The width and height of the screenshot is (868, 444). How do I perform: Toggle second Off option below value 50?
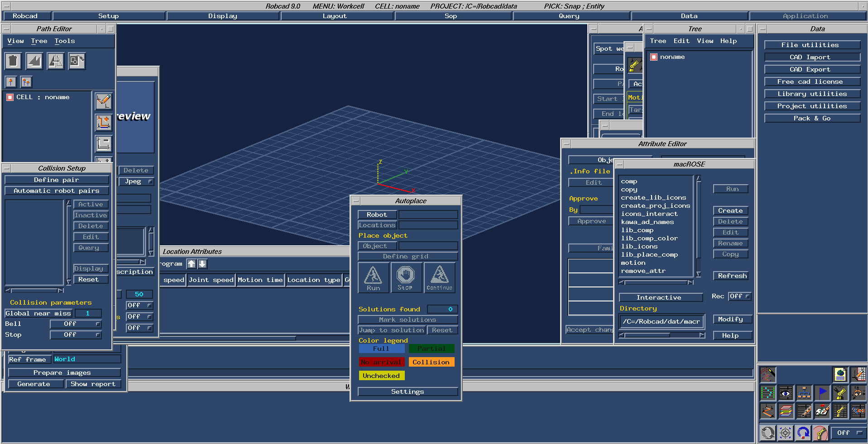pos(139,317)
